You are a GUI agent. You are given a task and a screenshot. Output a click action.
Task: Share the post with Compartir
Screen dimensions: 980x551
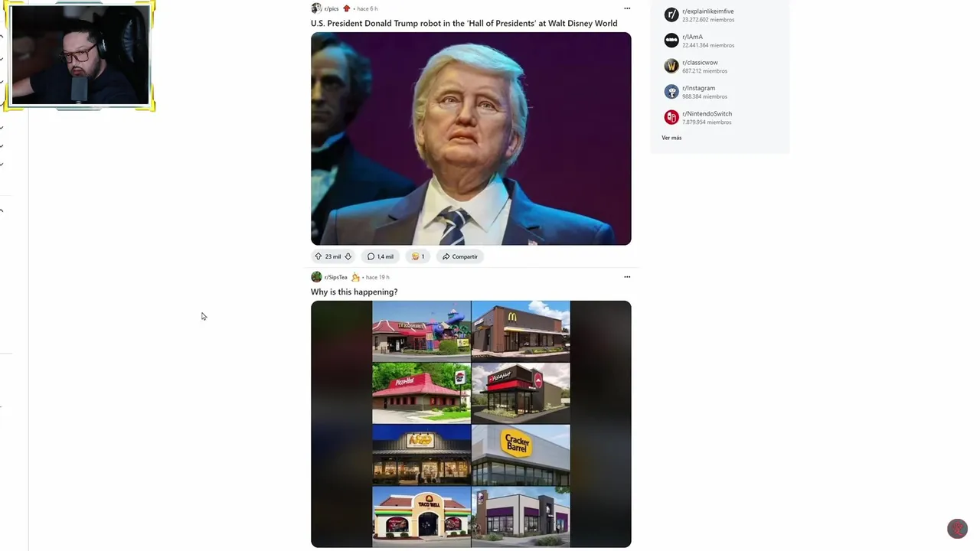[x=460, y=256]
